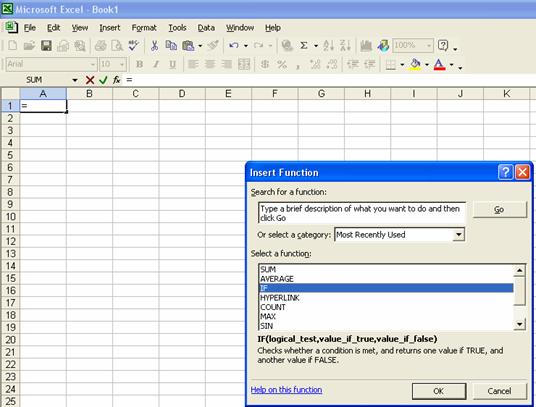Open the Edit menu
The width and height of the screenshot is (536, 407).
tap(53, 28)
